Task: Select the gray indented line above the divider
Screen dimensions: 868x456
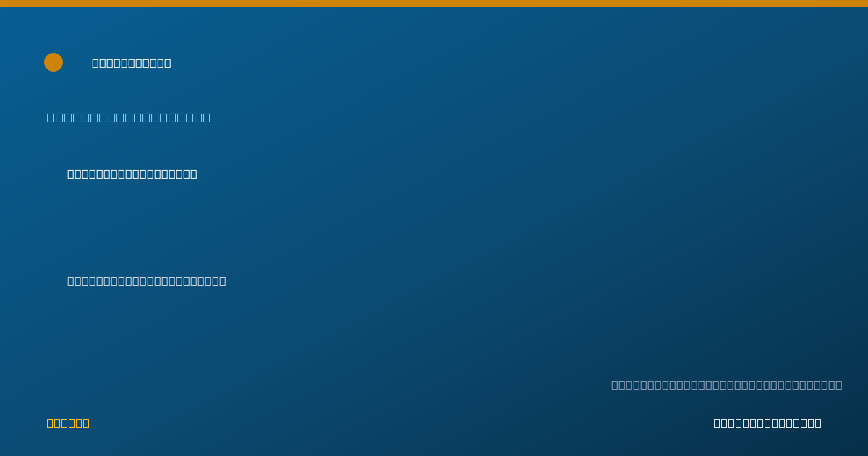Action: pos(147,281)
